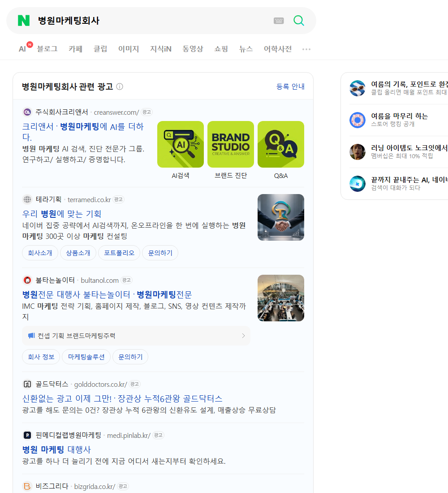Click the green Naver N logo

(24, 21)
